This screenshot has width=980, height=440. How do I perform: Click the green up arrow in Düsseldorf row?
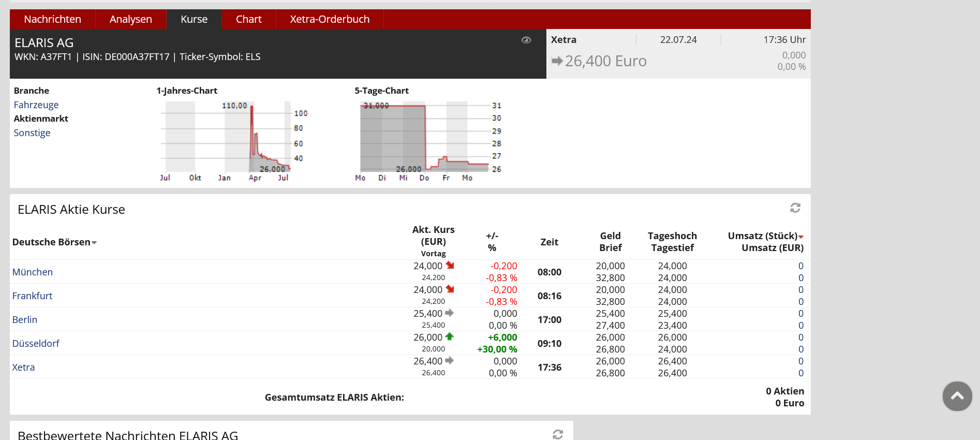(x=449, y=337)
